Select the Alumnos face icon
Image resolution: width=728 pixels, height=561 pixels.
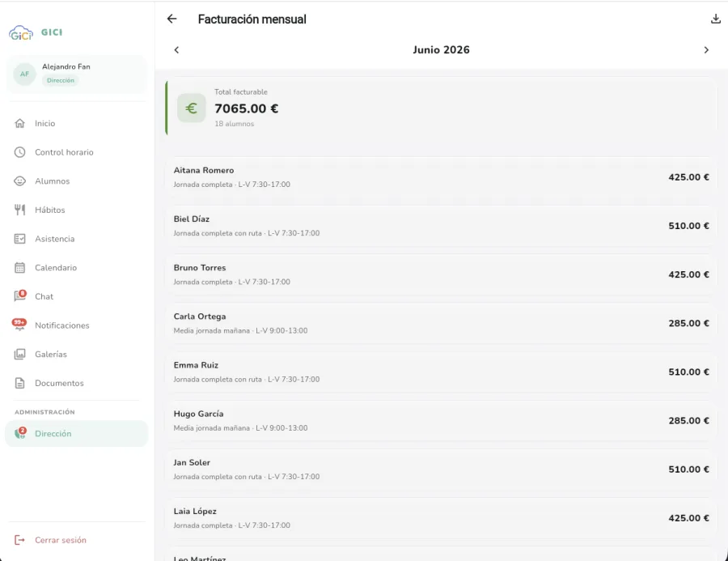(19, 181)
